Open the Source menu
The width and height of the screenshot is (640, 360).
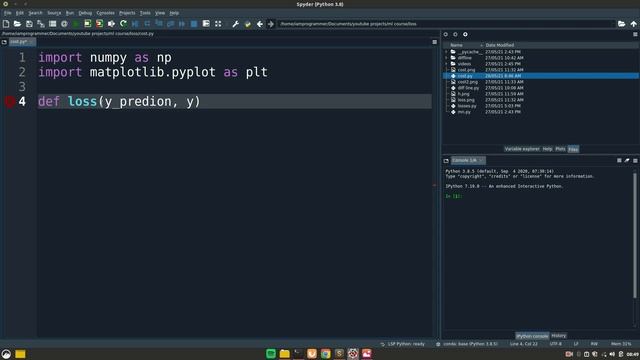coord(54,13)
